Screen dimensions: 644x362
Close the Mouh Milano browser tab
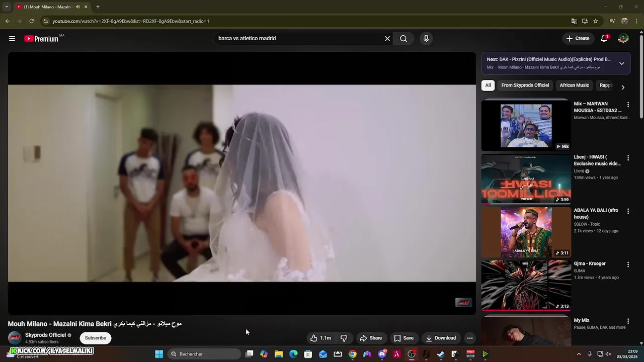click(x=86, y=7)
